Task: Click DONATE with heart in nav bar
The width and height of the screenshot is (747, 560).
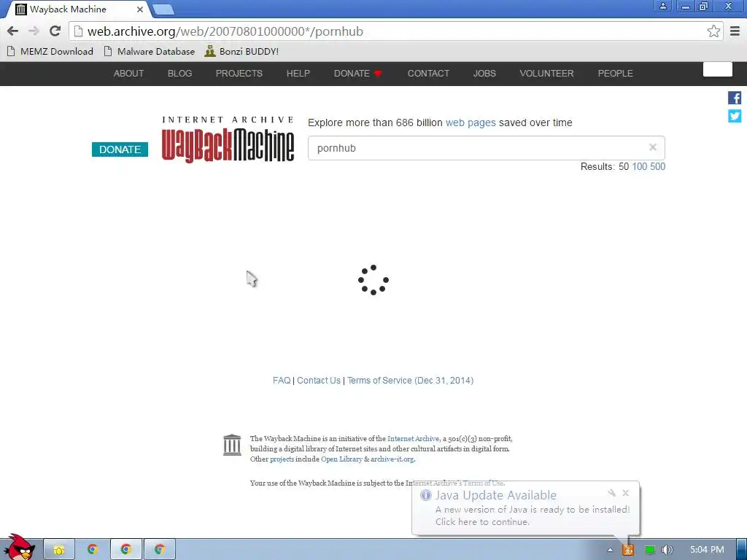Action: coord(357,74)
